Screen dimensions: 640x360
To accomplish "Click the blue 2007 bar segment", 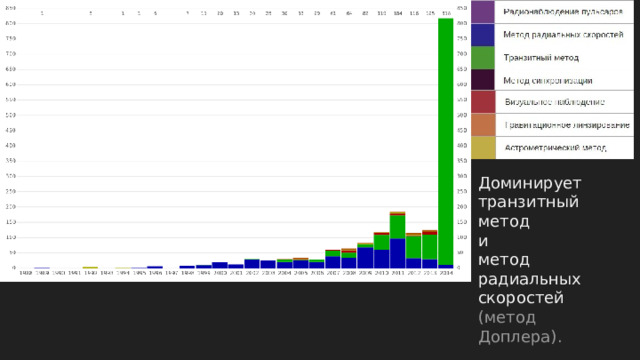I will [333, 262].
